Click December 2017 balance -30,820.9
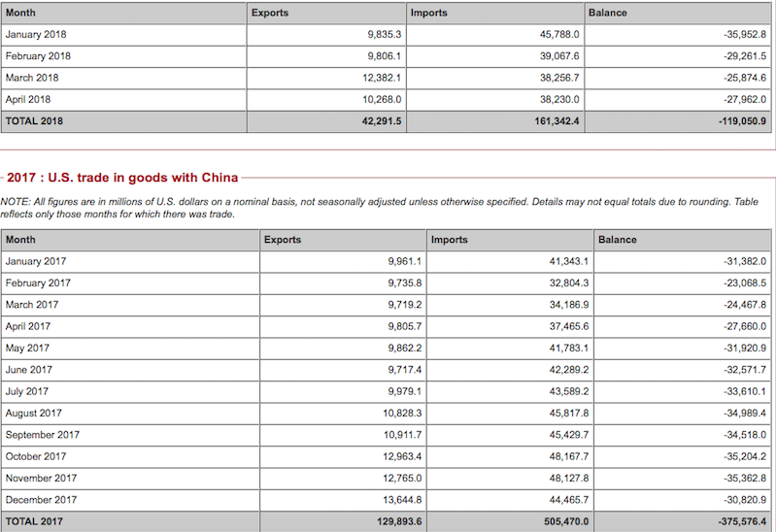776x532 pixels. [x=745, y=500]
